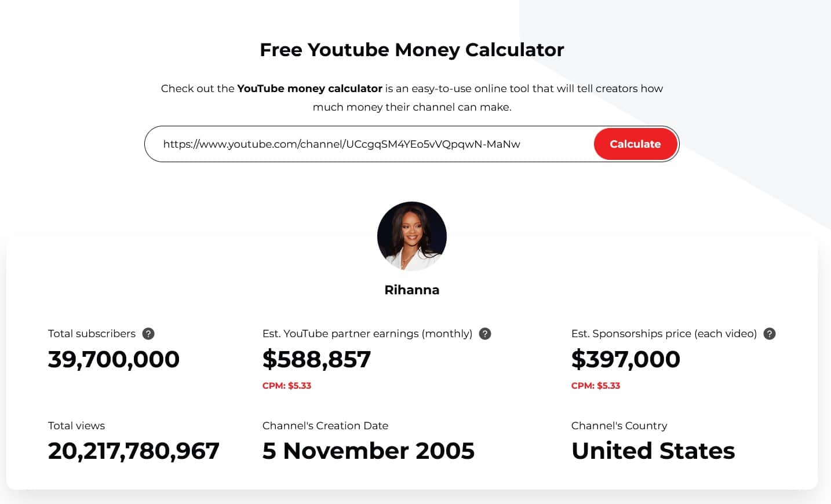831x504 pixels.
Task: Select the Total subscribers count 39,700,000
Action: pyautogui.click(x=114, y=359)
